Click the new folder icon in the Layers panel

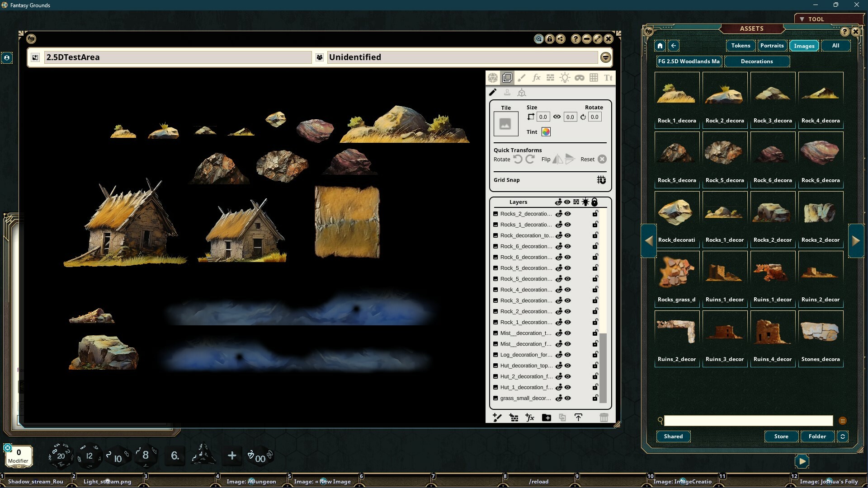tap(546, 417)
